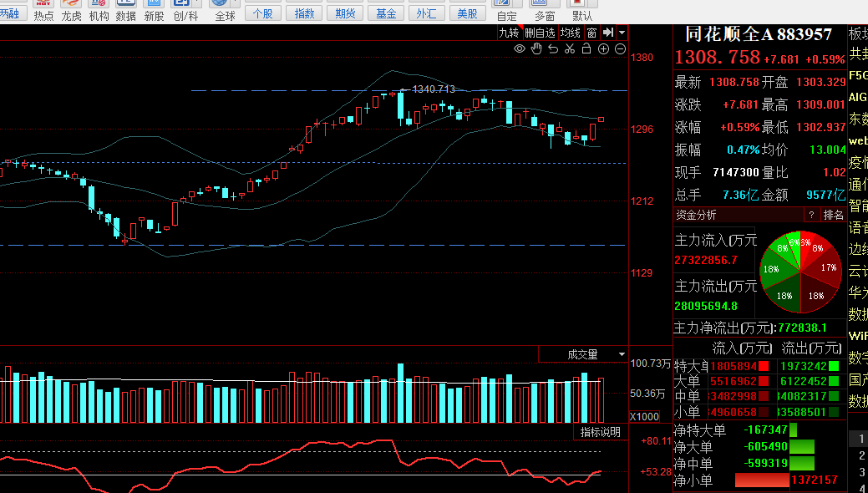Open 指标说明 indicator description
The image size is (868, 493).
pyautogui.click(x=601, y=432)
